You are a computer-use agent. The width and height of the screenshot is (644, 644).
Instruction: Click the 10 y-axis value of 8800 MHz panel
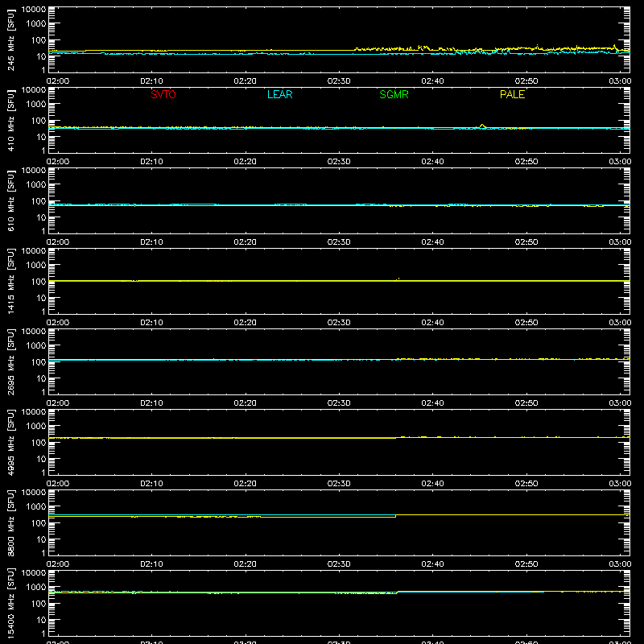[41, 539]
